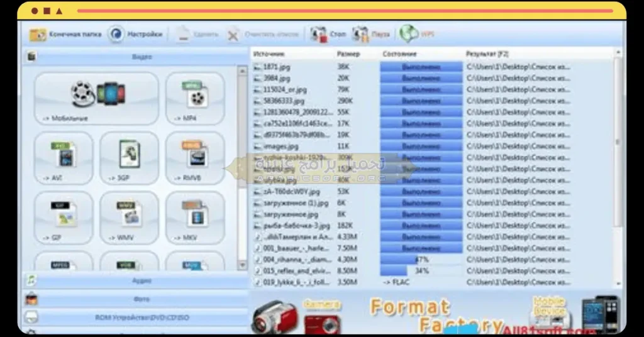
Task: Select the GIF conversion tile
Action: (x=64, y=218)
